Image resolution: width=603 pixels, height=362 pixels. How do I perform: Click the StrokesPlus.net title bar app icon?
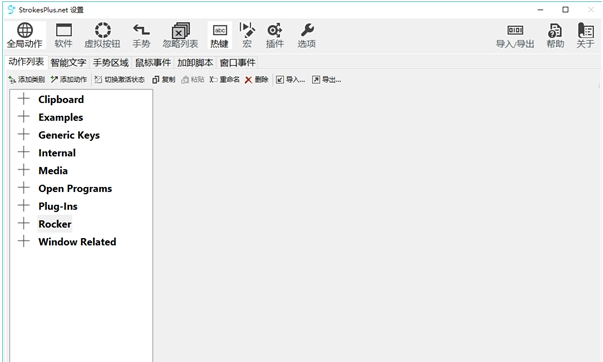12,10
